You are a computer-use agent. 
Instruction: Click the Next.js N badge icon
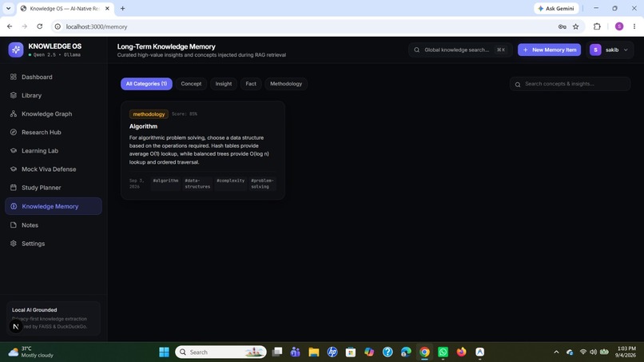(16, 327)
